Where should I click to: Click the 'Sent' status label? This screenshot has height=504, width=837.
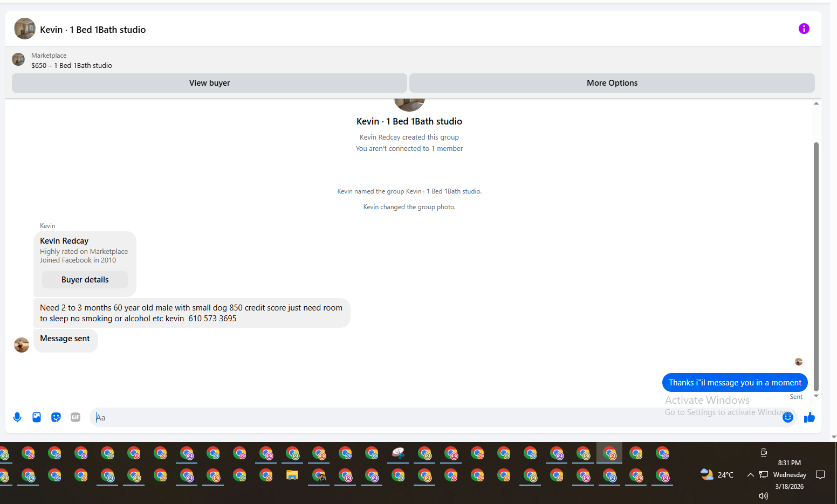pyautogui.click(x=796, y=397)
